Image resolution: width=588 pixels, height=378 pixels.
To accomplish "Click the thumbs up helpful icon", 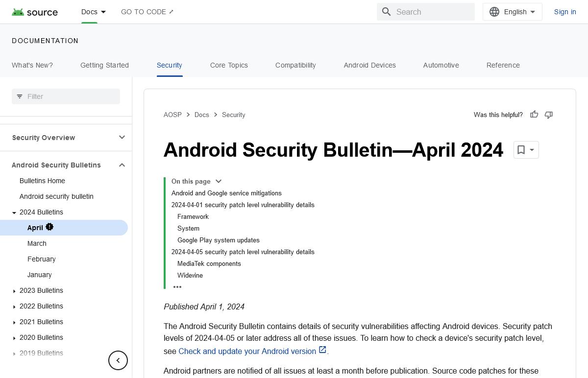I will (534, 115).
